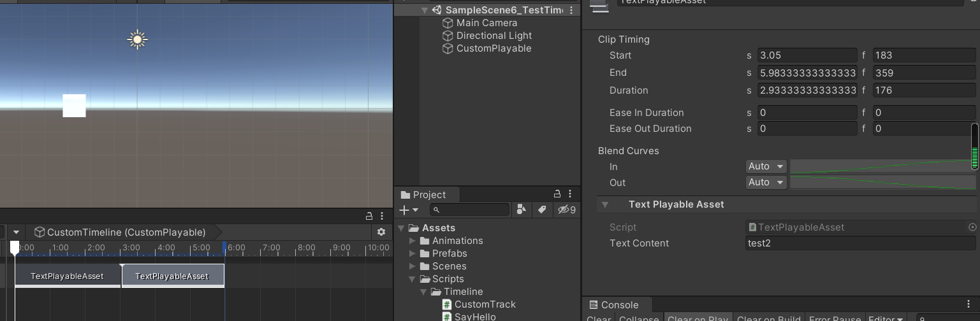Click the Inspector vertical scrollbar
The width and height of the screenshot is (980, 321).
click(974, 146)
